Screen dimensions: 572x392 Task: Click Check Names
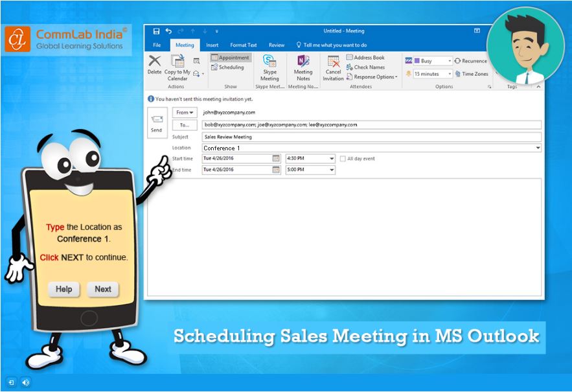[x=365, y=67]
